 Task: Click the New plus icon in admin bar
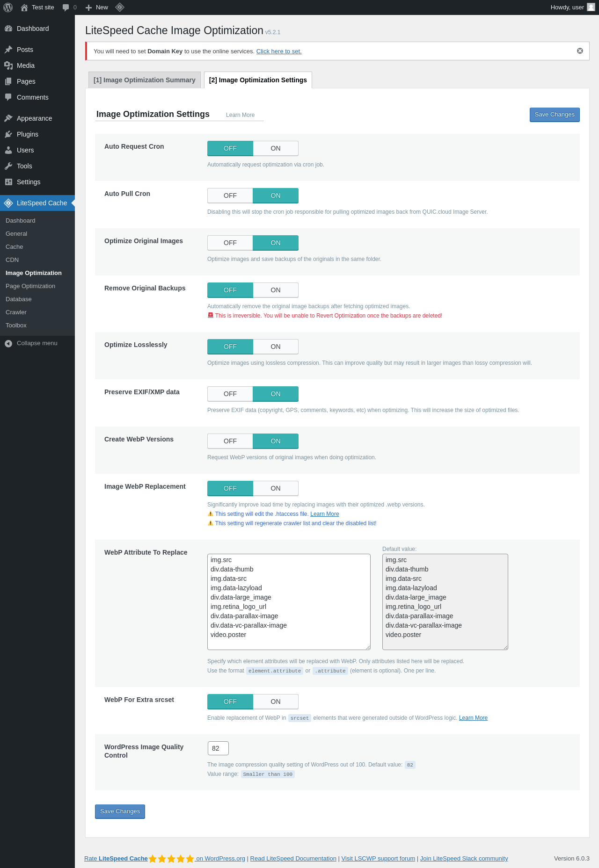point(88,7)
